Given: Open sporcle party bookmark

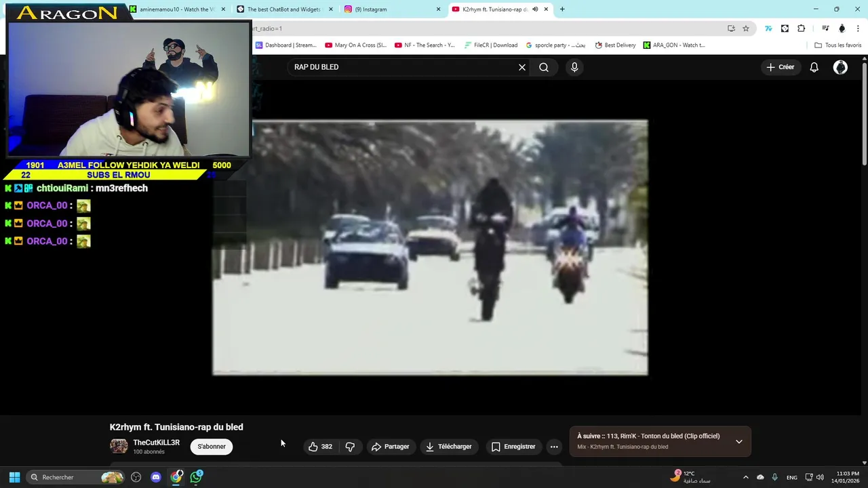Looking at the screenshot, I should click(x=555, y=45).
